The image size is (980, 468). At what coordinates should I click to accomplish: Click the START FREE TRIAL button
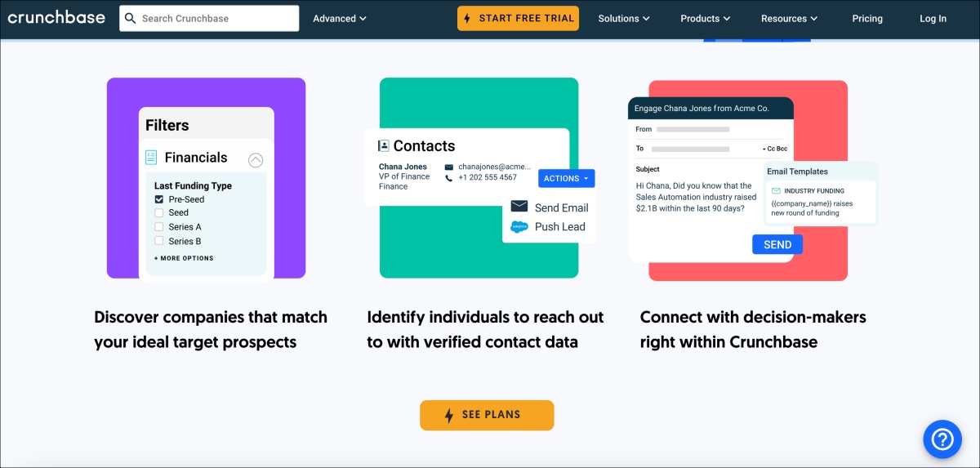(518, 19)
